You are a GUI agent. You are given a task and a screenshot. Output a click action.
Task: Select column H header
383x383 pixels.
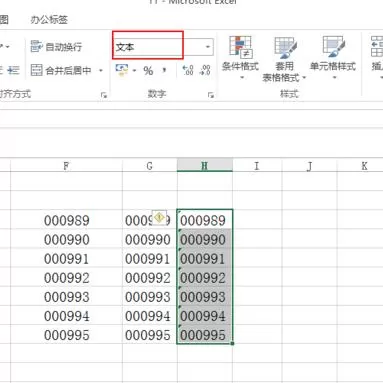(x=205, y=166)
